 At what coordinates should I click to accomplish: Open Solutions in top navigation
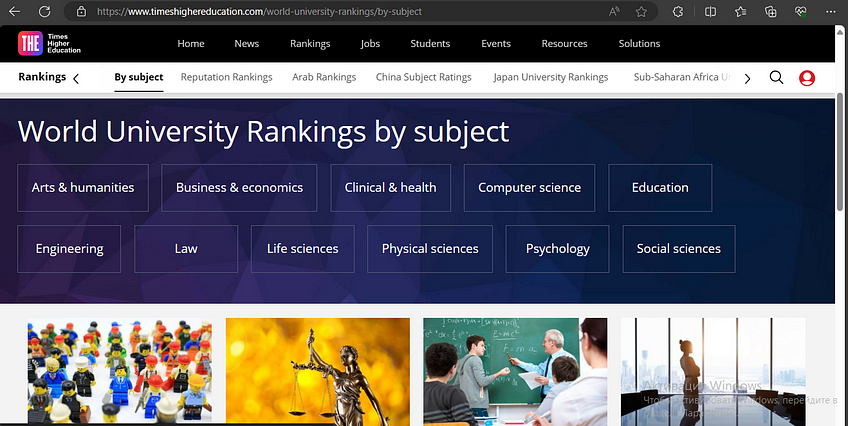click(x=639, y=44)
